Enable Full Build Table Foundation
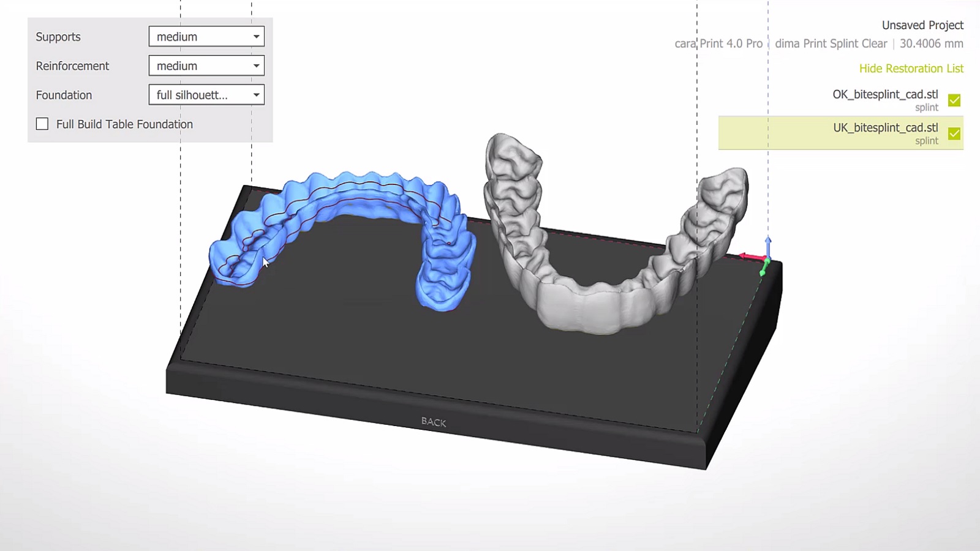The height and width of the screenshot is (551, 980). [x=42, y=124]
